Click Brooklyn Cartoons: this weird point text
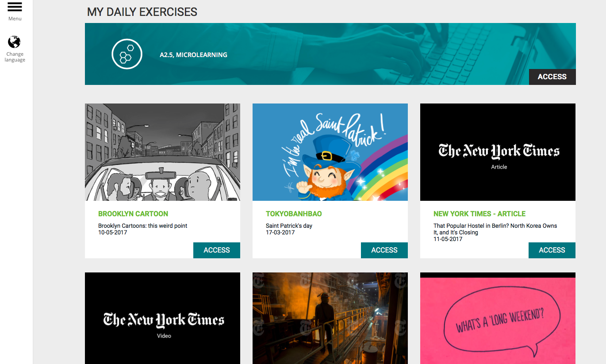Viewport: 606px width, 364px height. click(142, 226)
